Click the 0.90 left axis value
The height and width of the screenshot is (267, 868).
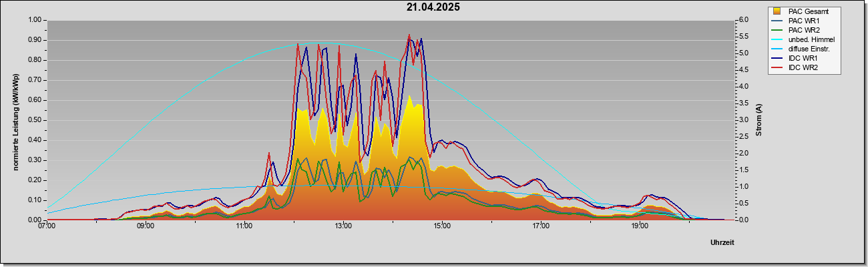(x=35, y=40)
